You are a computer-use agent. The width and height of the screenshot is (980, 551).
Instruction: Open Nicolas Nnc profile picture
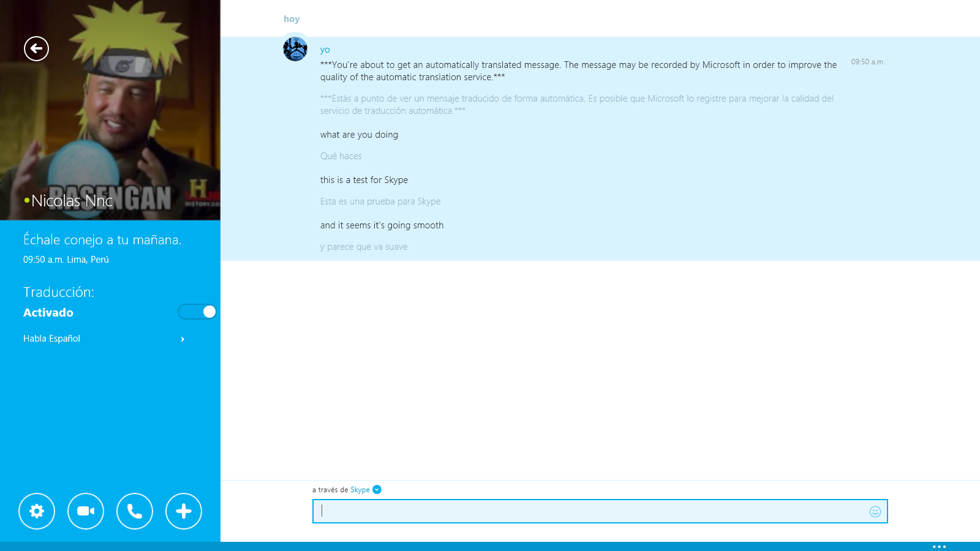[x=110, y=110]
